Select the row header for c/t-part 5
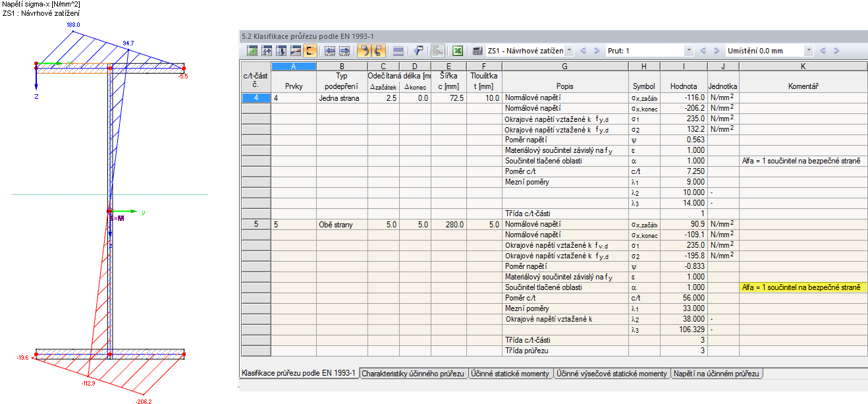868x404 pixels. click(256, 224)
